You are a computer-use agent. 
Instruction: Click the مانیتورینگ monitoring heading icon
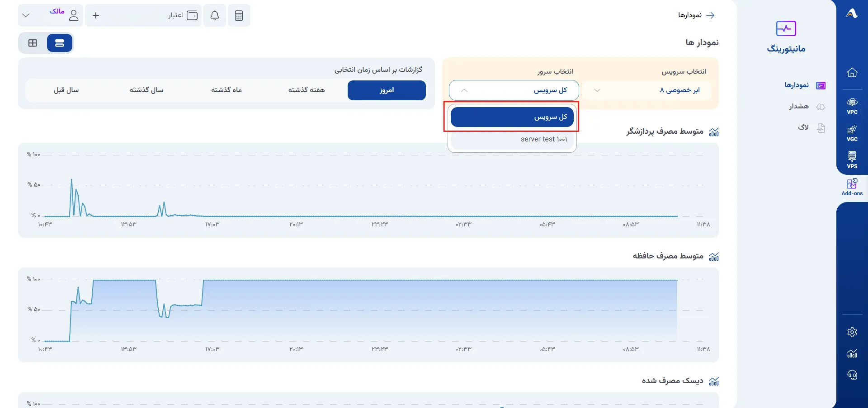click(786, 28)
